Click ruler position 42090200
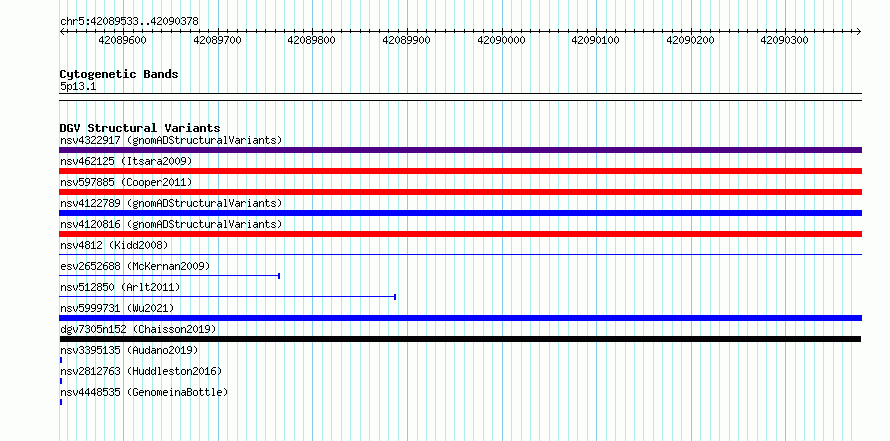The height and width of the screenshot is (441, 890). pyautogui.click(x=690, y=40)
